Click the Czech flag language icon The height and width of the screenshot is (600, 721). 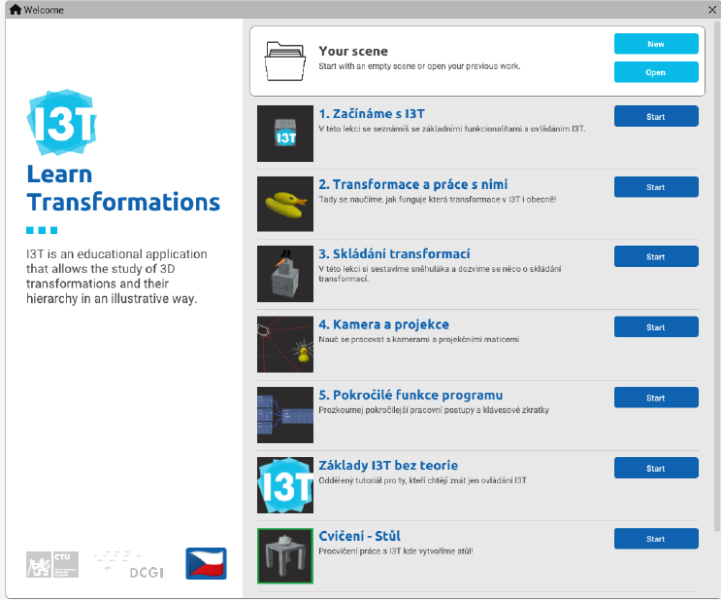coord(206,564)
